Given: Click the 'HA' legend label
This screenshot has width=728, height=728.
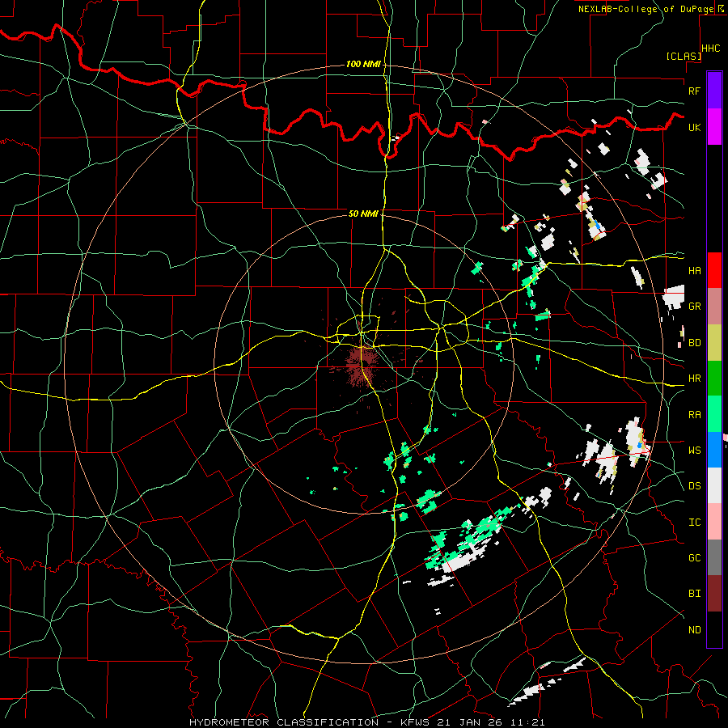Looking at the screenshot, I should 694,271.
